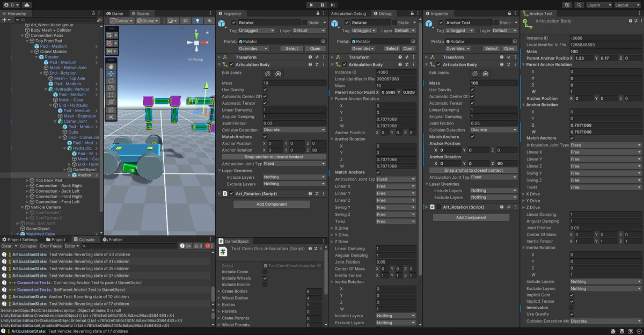
Task: Click the global search magnifier icon
Action: click(x=579, y=5)
